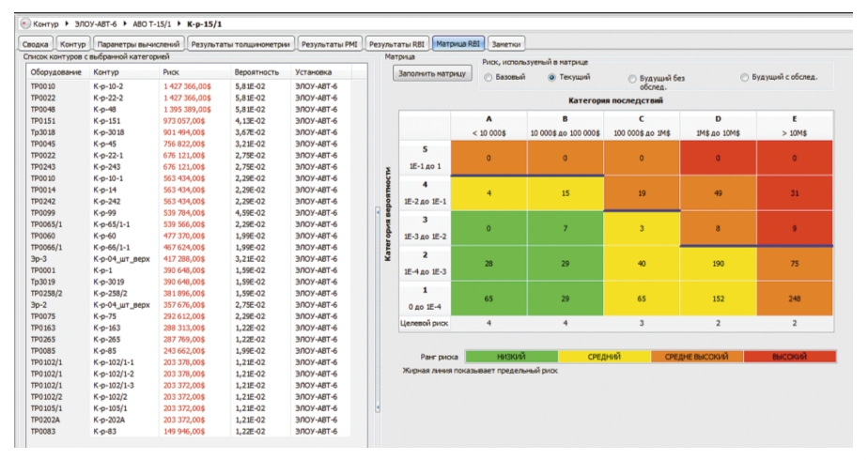Image resolution: width=868 pixels, height=460 pixels.
Task: Click the Заполнить матрицу button
Action: click(x=432, y=73)
